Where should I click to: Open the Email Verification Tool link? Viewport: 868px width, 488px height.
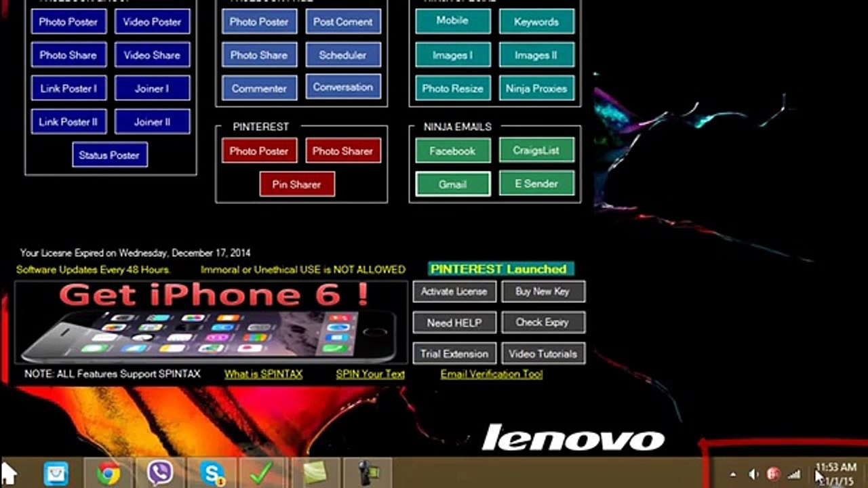click(x=492, y=374)
